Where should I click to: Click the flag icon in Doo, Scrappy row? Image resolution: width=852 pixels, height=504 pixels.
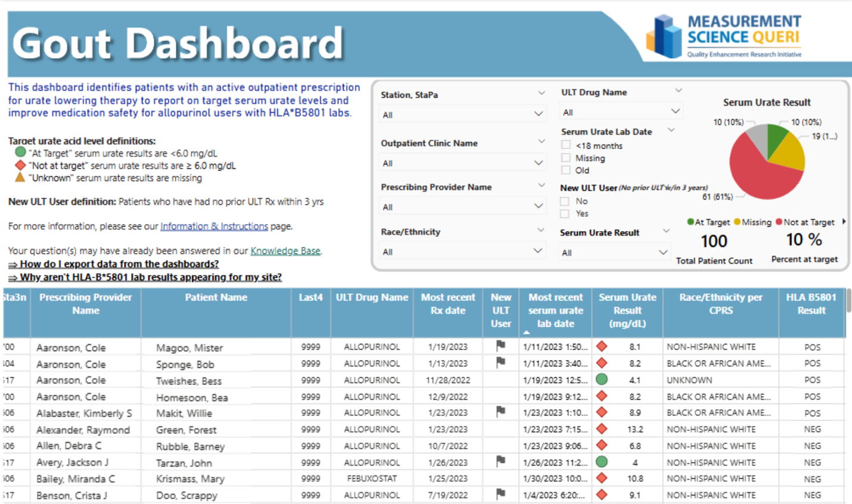500,493
